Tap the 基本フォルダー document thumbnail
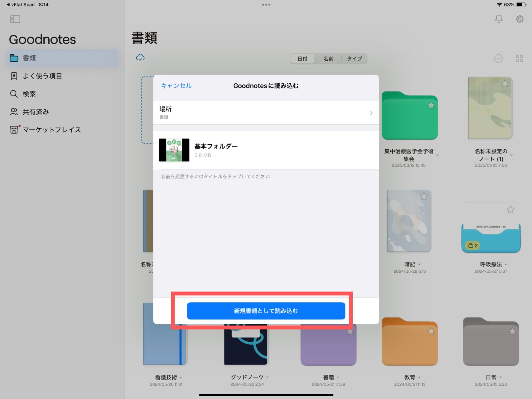 (174, 150)
